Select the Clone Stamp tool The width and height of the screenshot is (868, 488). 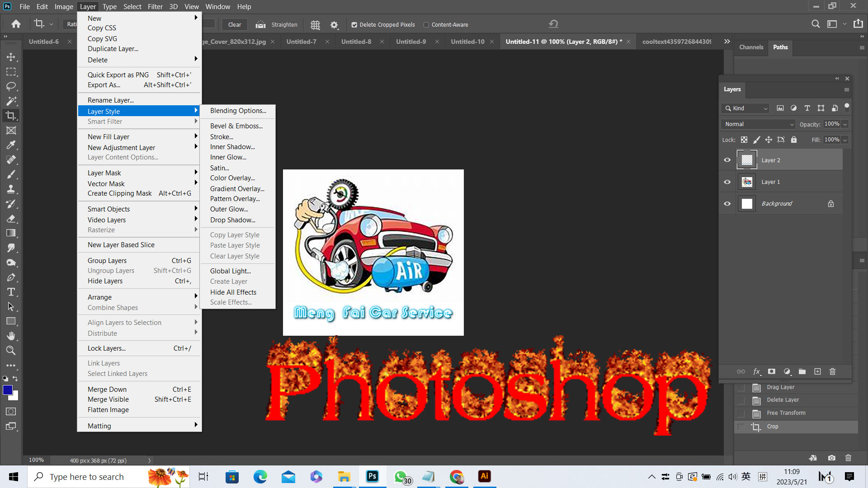click(x=11, y=189)
